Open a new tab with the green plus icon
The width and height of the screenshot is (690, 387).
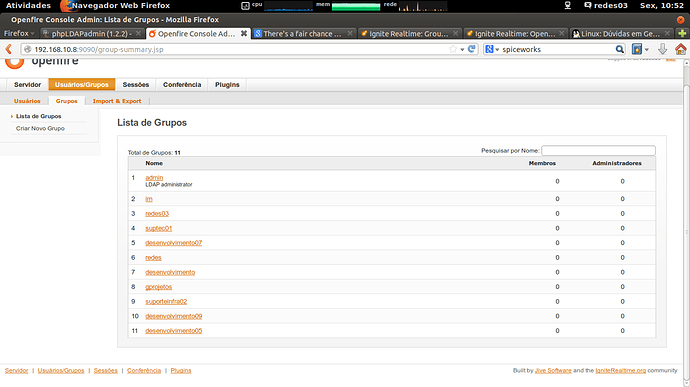click(x=682, y=33)
